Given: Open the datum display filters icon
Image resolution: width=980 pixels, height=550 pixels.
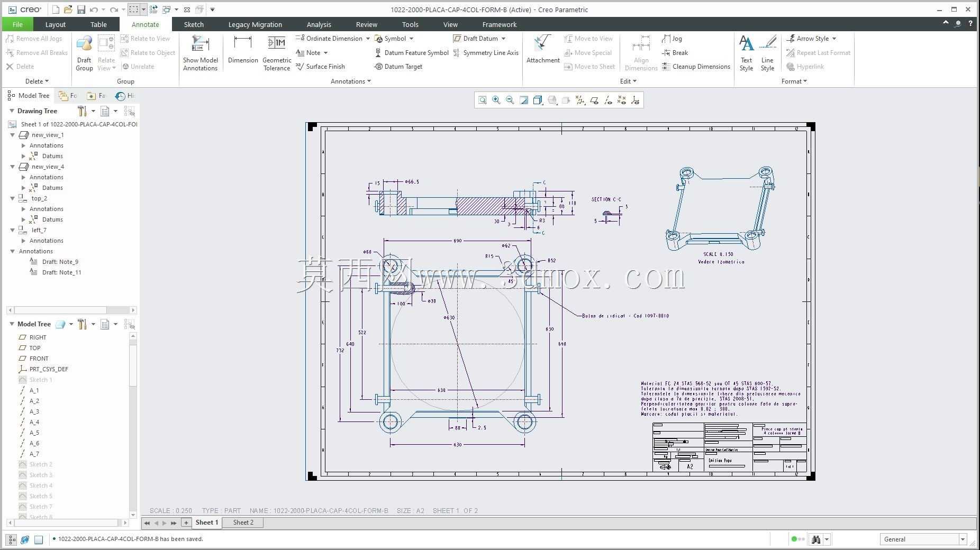Looking at the screenshot, I should click(580, 100).
